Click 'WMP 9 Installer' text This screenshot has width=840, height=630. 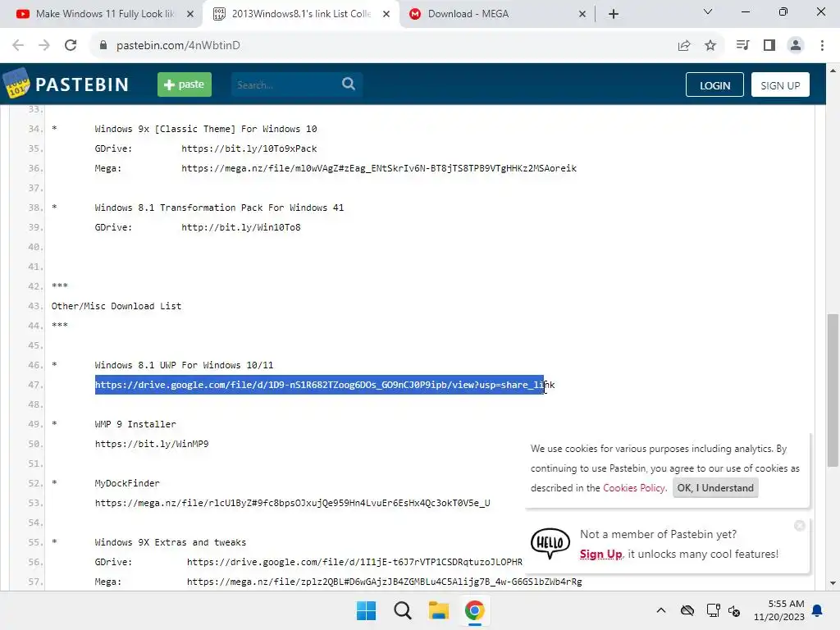click(x=135, y=424)
